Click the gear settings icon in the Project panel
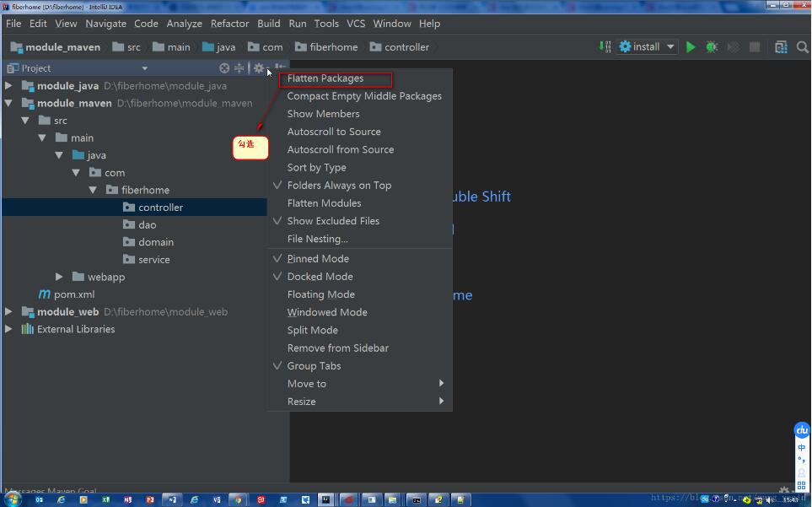812x507 pixels. coord(258,67)
